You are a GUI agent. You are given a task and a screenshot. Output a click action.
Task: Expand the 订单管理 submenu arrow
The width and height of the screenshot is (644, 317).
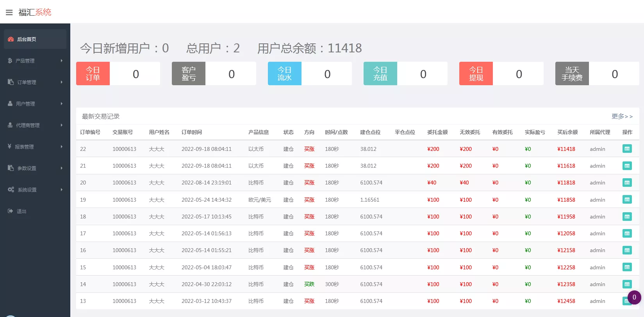tap(62, 82)
